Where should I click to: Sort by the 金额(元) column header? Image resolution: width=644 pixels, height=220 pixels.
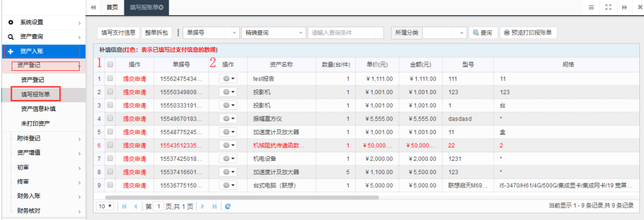[x=420, y=64]
